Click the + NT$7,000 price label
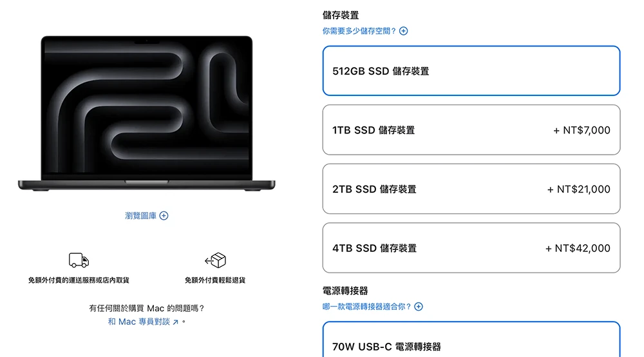 tap(582, 130)
